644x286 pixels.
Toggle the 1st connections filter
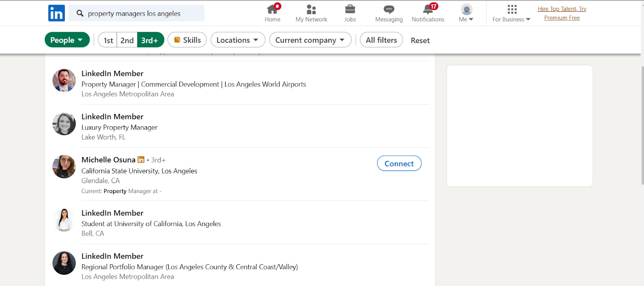pos(108,40)
